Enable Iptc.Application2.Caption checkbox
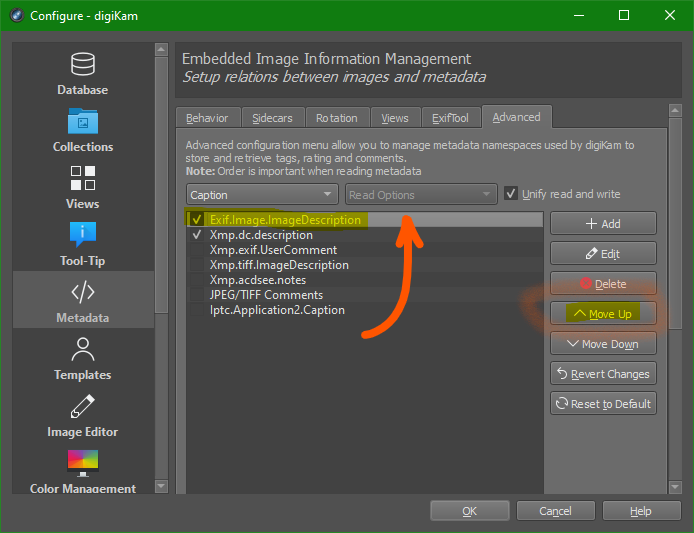The height and width of the screenshot is (533, 694). tap(197, 310)
